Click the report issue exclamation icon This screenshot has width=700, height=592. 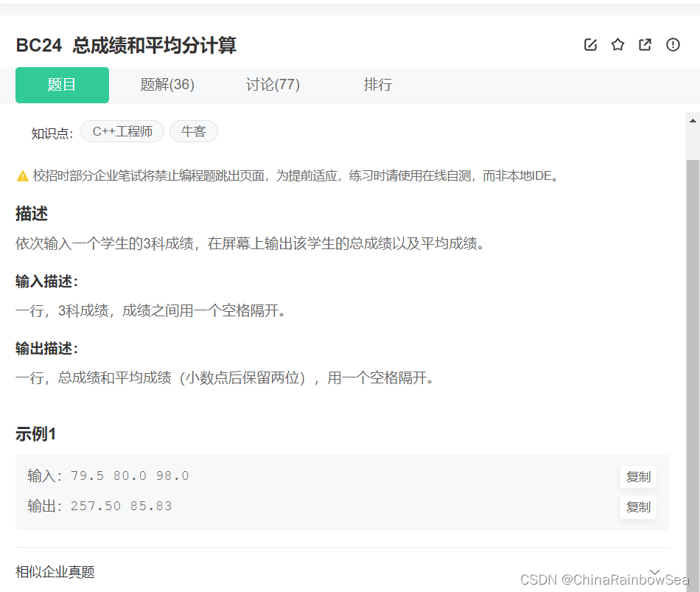(673, 45)
